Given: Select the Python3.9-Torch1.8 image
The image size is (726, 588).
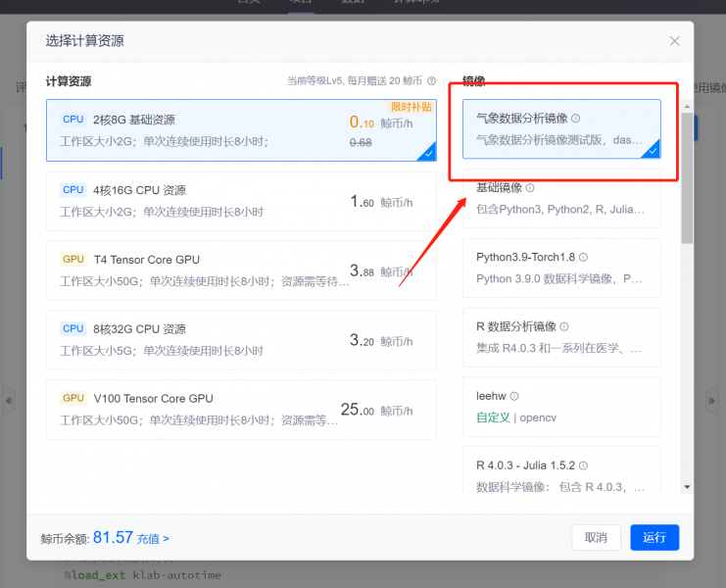Looking at the screenshot, I should [560, 268].
